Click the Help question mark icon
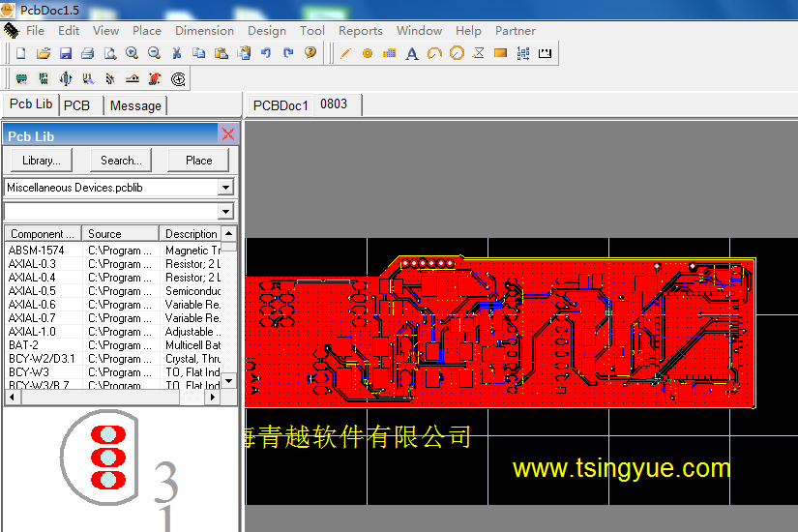 pos(310,53)
